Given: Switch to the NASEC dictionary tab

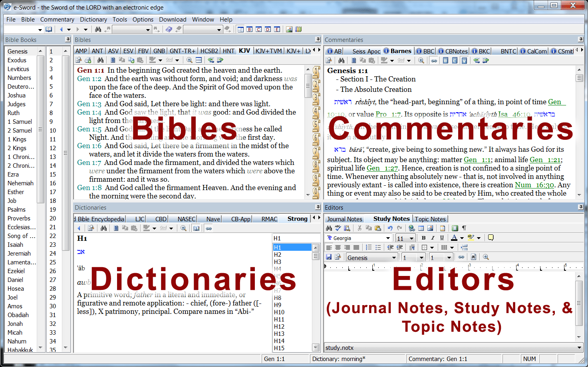Looking at the screenshot, I should coord(187,219).
